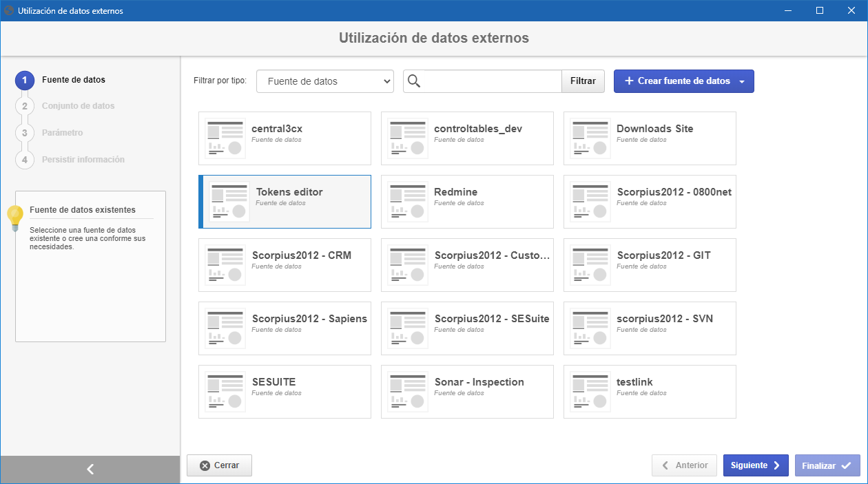Select the Parámetro wizard step label

tap(62, 133)
